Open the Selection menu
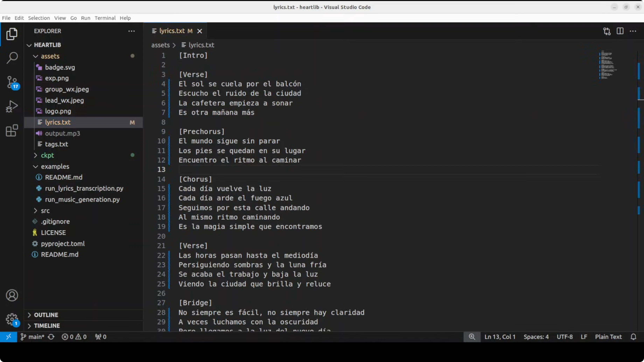This screenshot has height=362, width=644. pos(39,18)
